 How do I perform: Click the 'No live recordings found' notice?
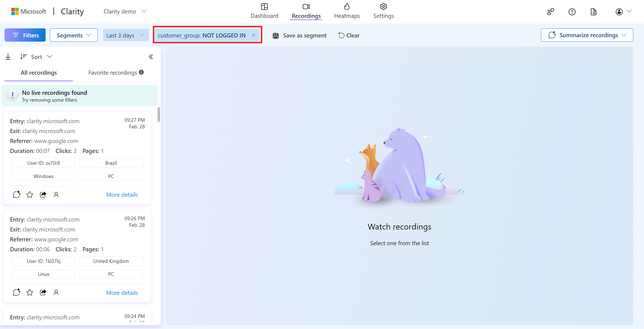coord(79,96)
